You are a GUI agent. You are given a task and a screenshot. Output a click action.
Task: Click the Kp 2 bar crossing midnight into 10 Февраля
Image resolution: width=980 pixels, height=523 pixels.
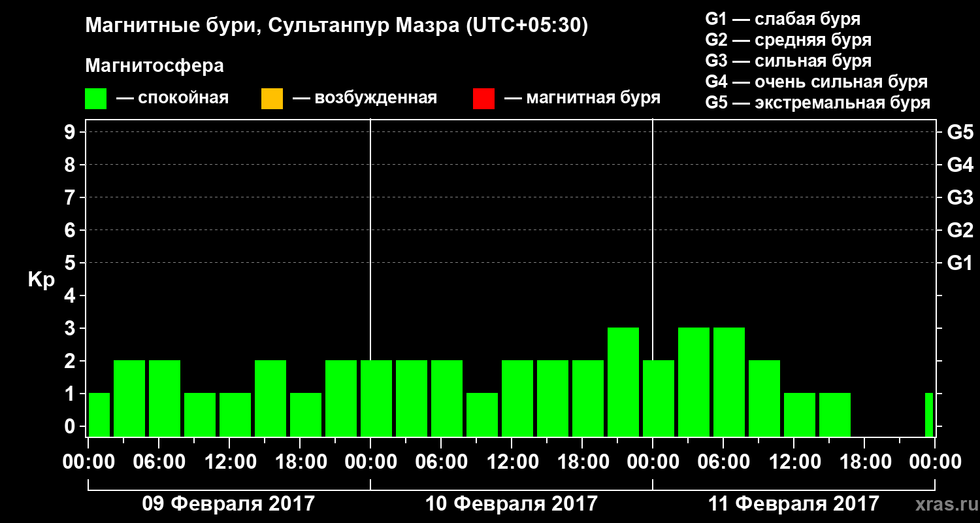[x=376, y=398]
